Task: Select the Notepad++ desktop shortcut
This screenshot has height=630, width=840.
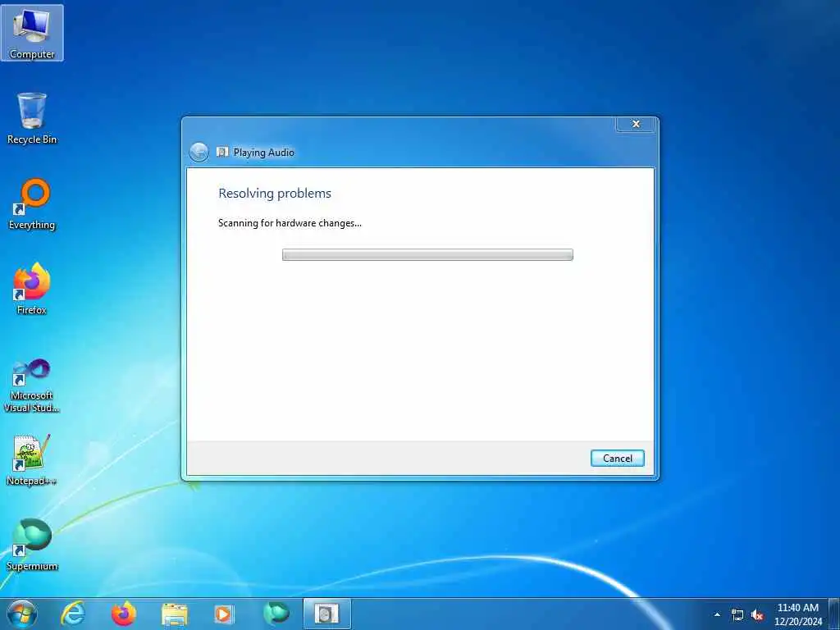Action: coord(32,460)
